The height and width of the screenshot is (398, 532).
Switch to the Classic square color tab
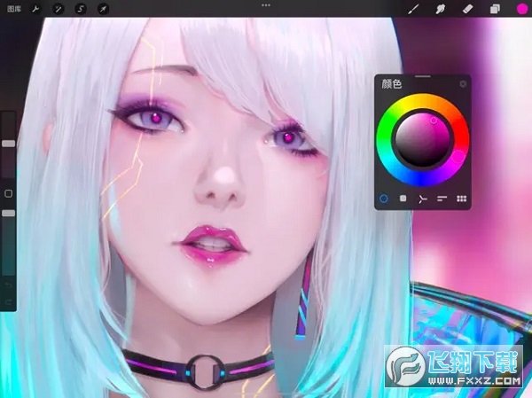click(x=403, y=199)
